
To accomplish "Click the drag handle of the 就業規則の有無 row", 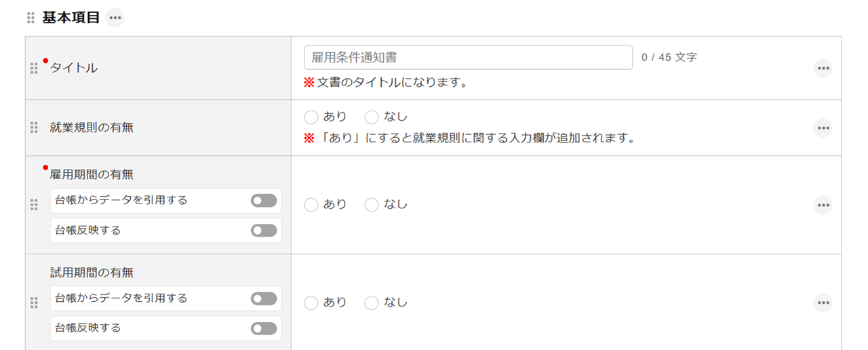I will pos(34,128).
